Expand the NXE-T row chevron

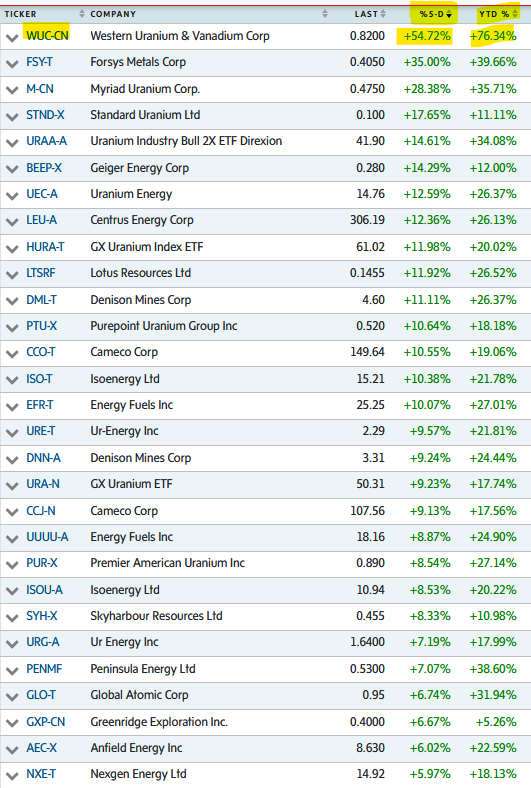[12, 775]
